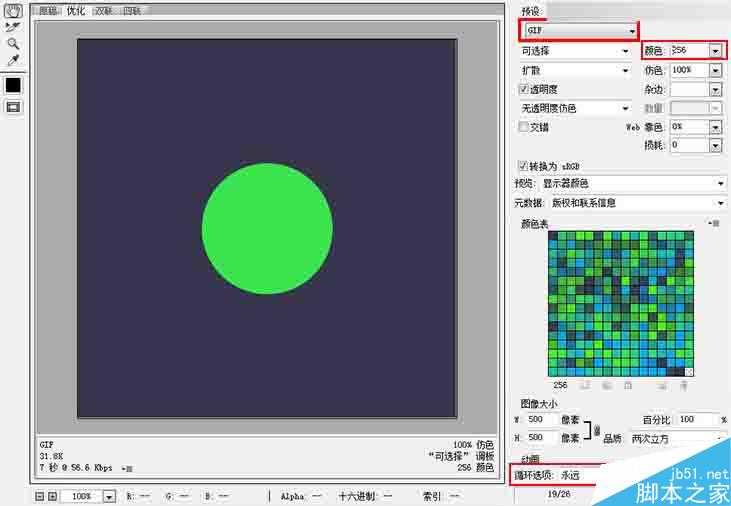The height and width of the screenshot is (506, 731).
Task: Open the 100% zoom level dropdown arrow
Action: (109, 497)
